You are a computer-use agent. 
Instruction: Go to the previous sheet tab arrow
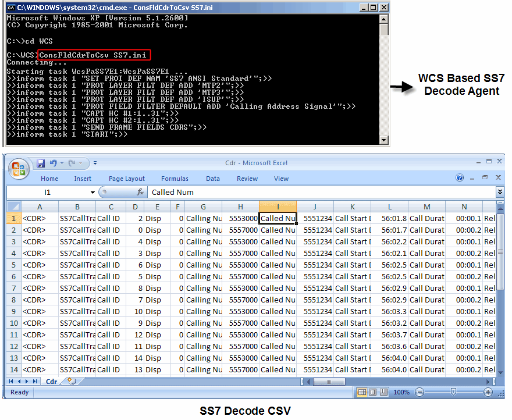pyautogui.click(x=19, y=381)
